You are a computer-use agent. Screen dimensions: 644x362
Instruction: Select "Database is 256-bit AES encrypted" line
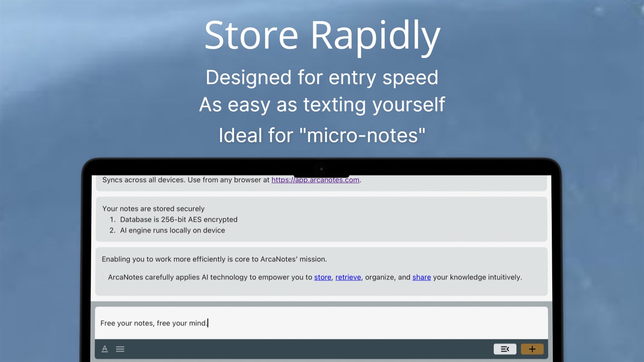[x=179, y=219]
